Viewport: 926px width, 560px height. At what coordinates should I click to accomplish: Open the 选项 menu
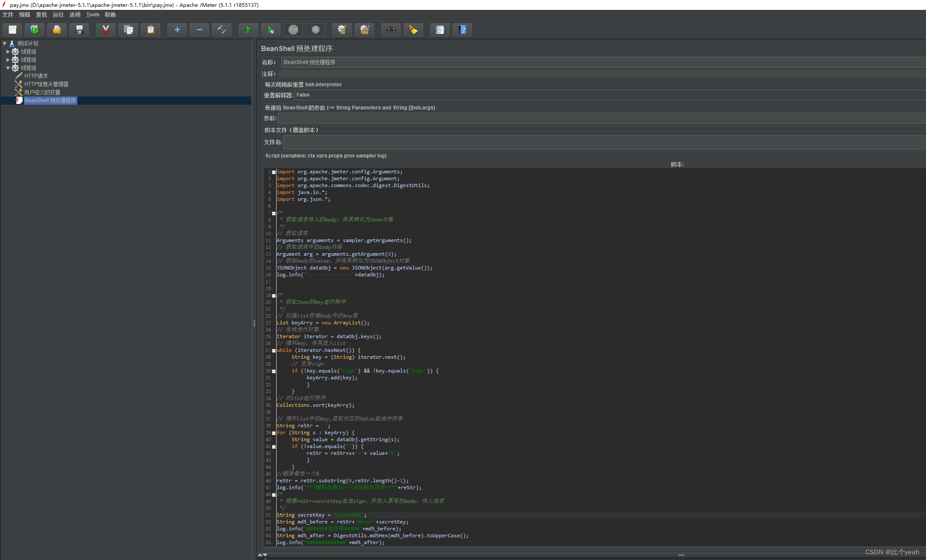75,15
